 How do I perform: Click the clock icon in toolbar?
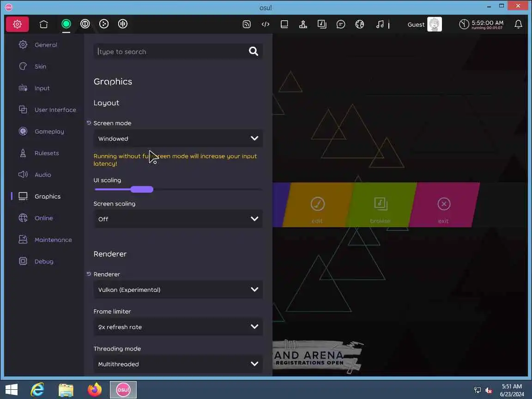(464, 24)
